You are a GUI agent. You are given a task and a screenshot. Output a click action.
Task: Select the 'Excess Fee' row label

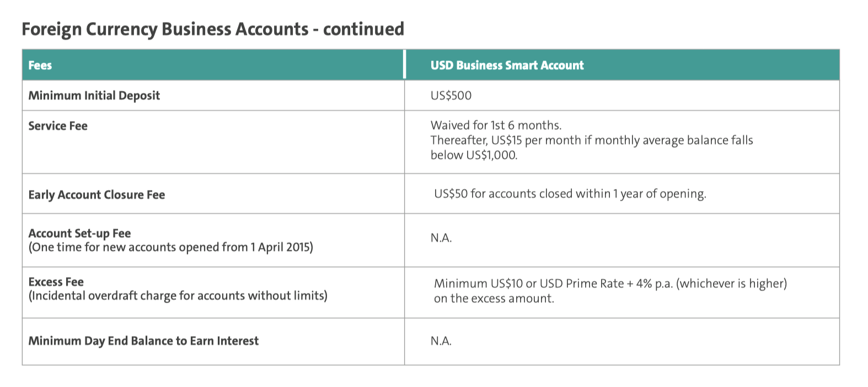[x=56, y=282]
